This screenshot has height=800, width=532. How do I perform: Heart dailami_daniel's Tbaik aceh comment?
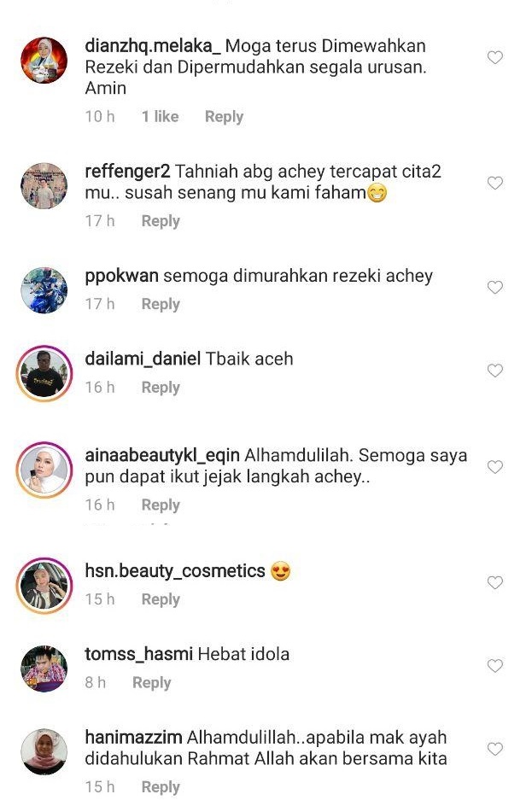coord(494,371)
